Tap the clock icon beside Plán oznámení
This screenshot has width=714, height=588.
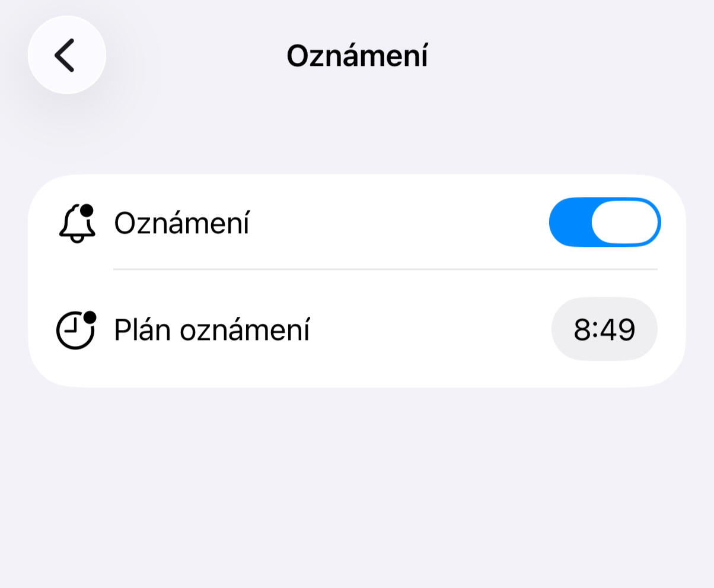coord(76,330)
